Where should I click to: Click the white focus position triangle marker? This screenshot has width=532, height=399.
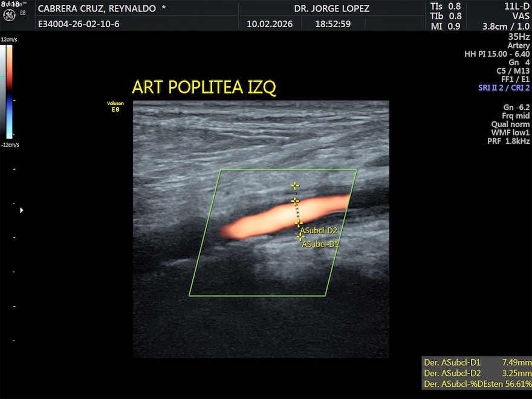pyautogui.click(x=22, y=210)
